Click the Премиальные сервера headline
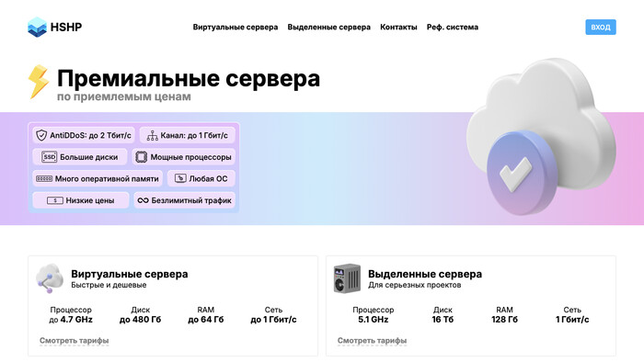644x362 pixels. 189,78
